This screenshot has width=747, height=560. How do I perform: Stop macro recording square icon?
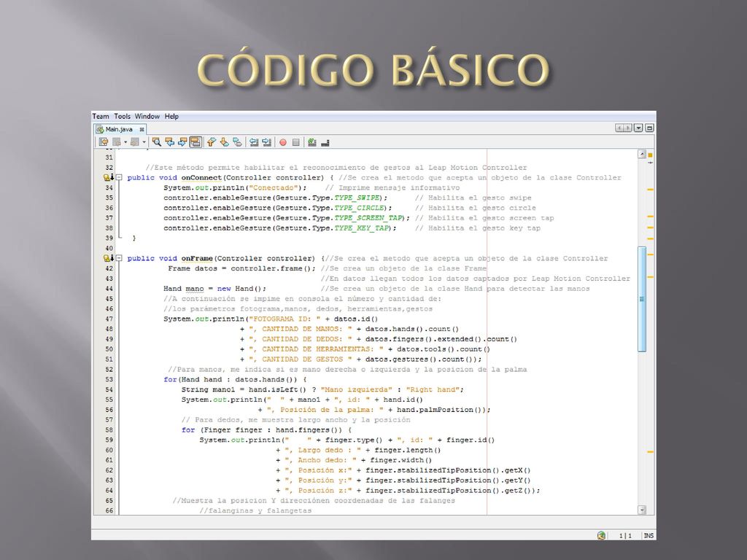[296, 142]
